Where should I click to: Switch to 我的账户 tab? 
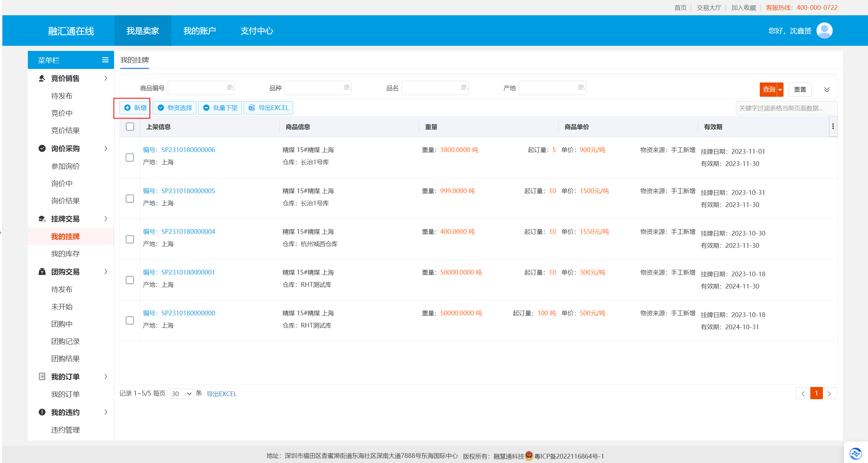tap(200, 31)
